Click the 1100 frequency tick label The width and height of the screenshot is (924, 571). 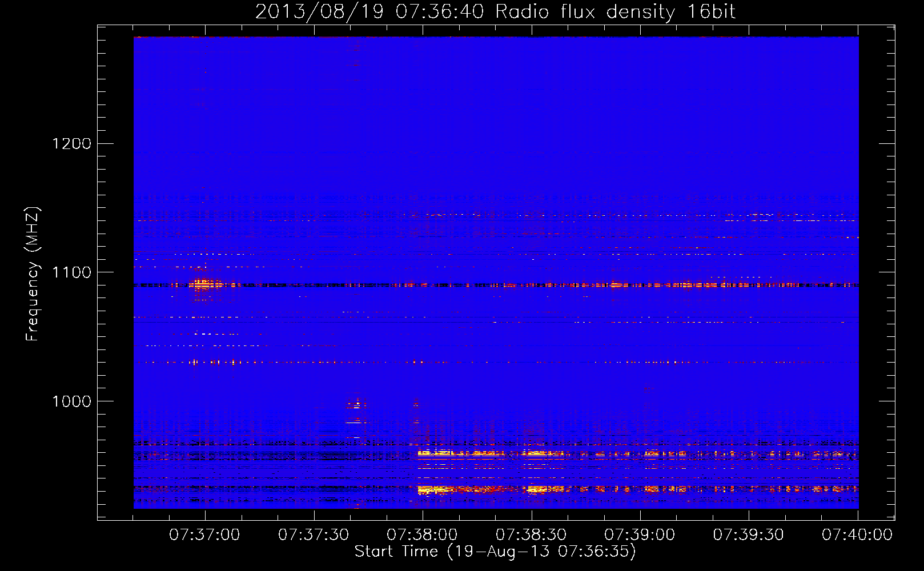71,272
